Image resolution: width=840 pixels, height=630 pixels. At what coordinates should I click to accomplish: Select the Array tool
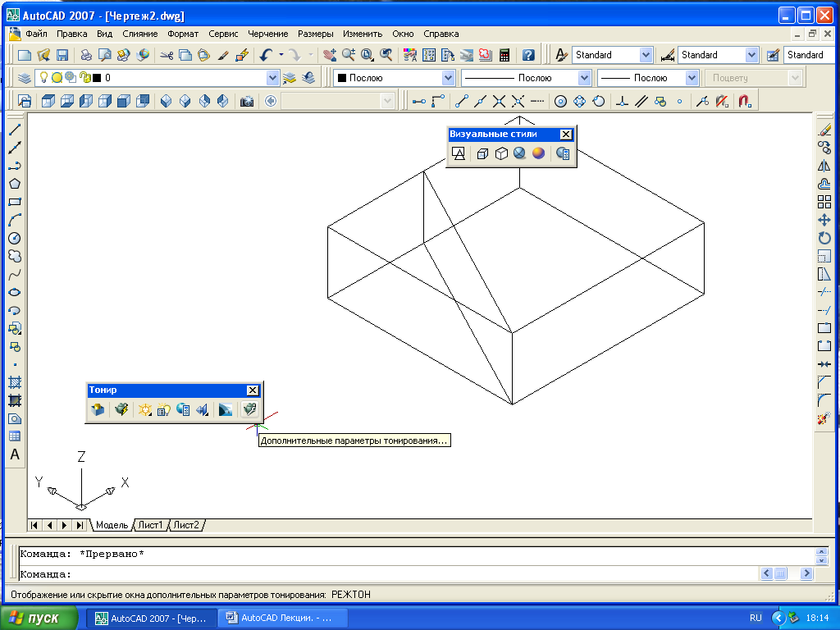point(824,202)
